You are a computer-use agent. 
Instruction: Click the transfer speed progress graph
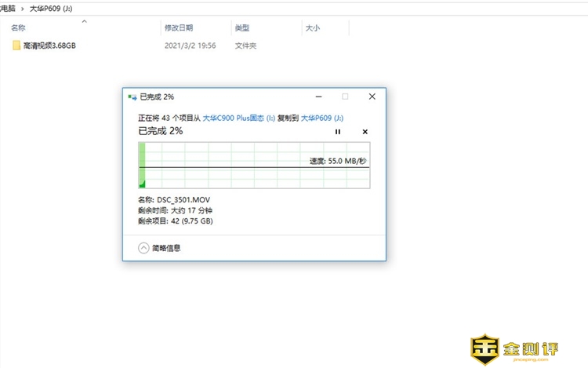pyautogui.click(x=254, y=166)
